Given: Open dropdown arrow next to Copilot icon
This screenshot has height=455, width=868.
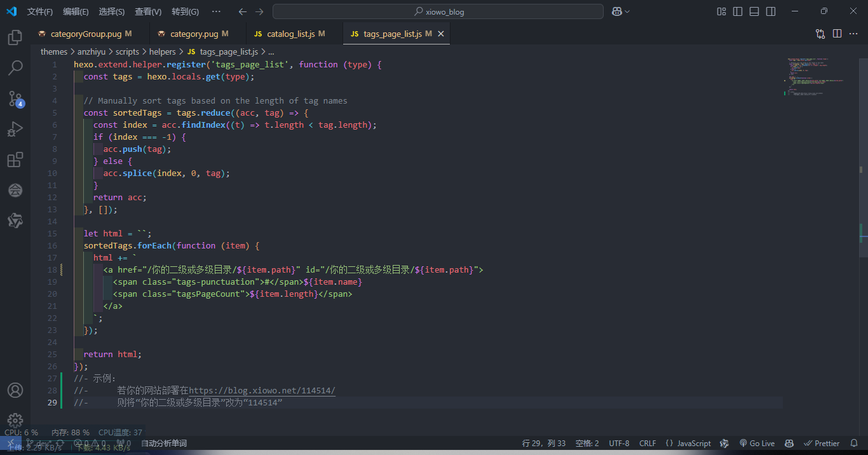Looking at the screenshot, I should click(x=627, y=11).
